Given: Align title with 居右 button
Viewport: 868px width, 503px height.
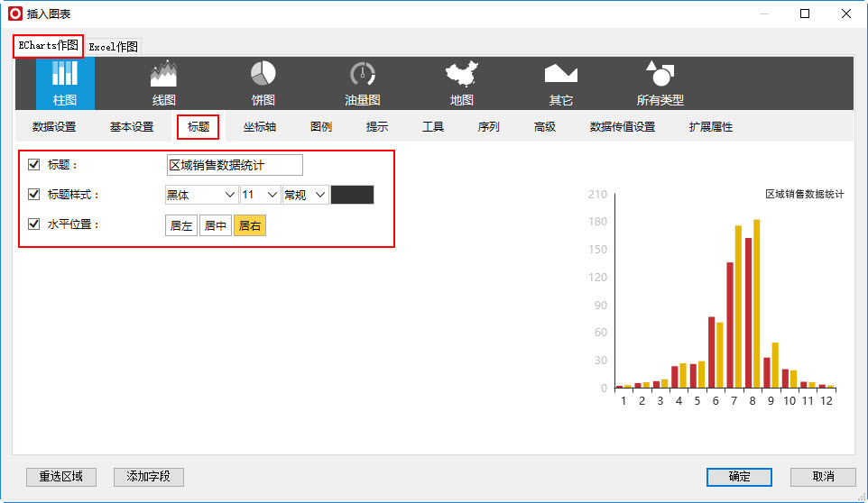Looking at the screenshot, I should click(x=250, y=225).
